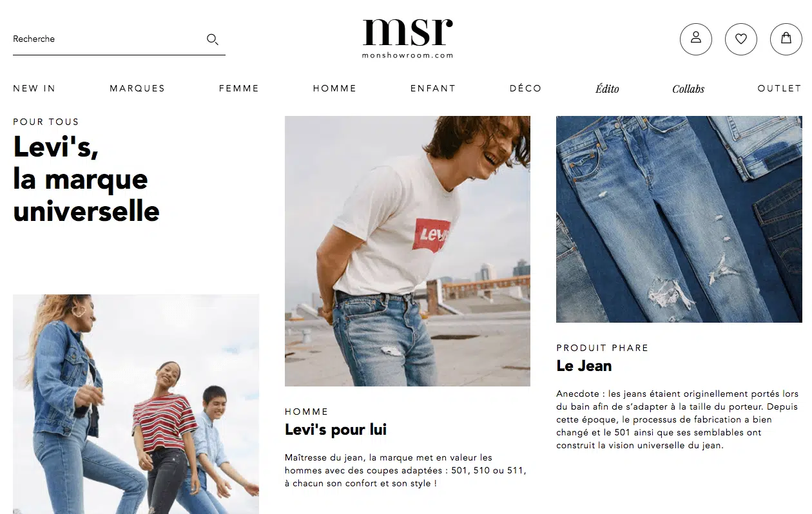This screenshot has width=812, height=514.
Task: Open the man in Levi's t-shirt image
Action: pyautogui.click(x=407, y=251)
